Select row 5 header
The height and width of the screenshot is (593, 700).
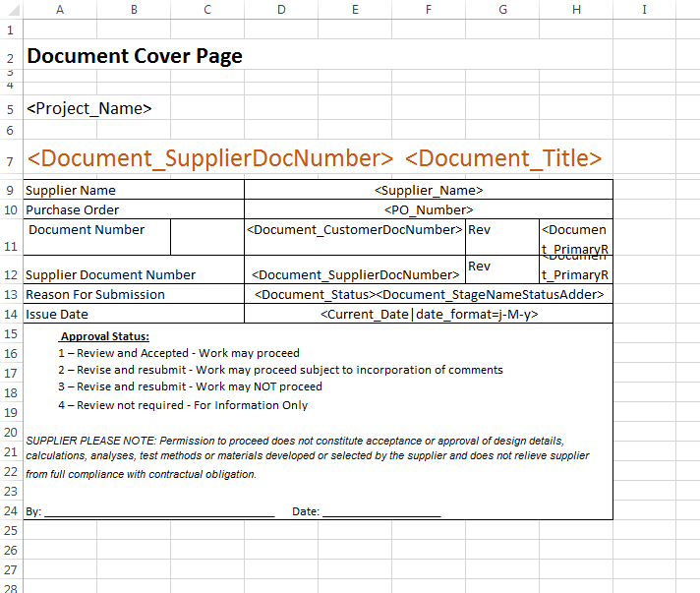click(11, 109)
